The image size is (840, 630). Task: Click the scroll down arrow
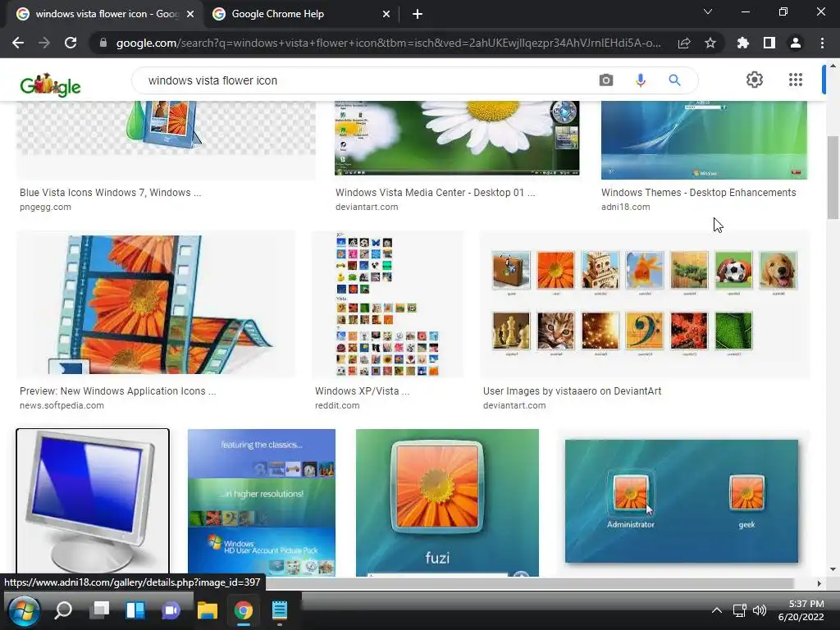833,569
